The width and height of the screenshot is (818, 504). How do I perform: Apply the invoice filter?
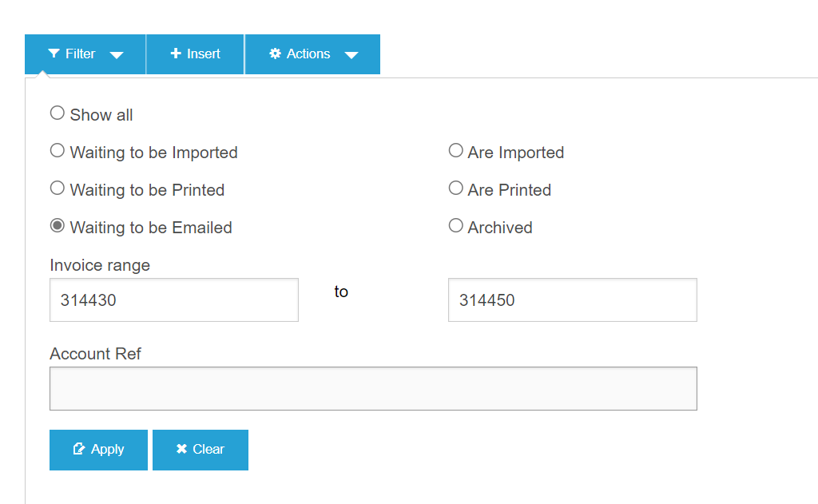pos(98,450)
